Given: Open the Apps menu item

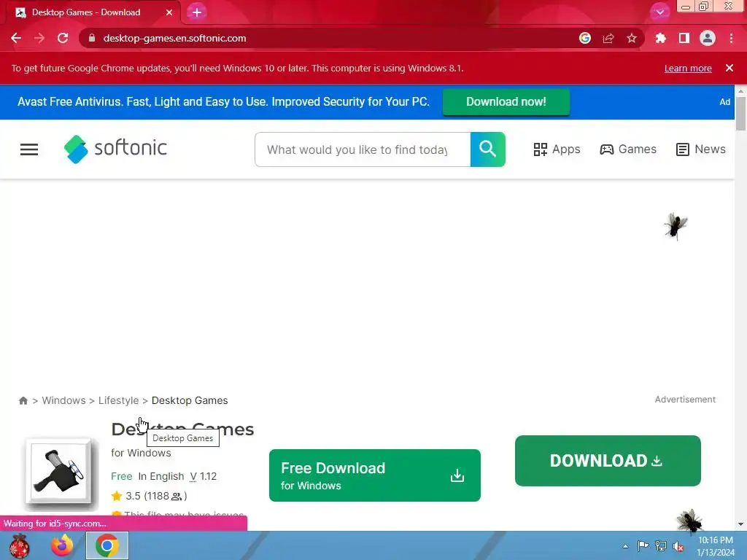Looking at the screenshot, I should point(557,149).
